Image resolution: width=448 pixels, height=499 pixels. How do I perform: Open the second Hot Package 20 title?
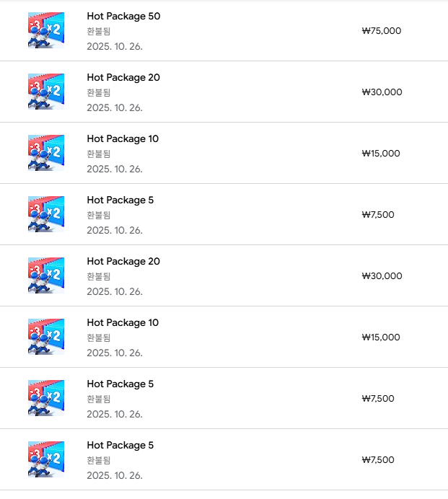(123, 261)
